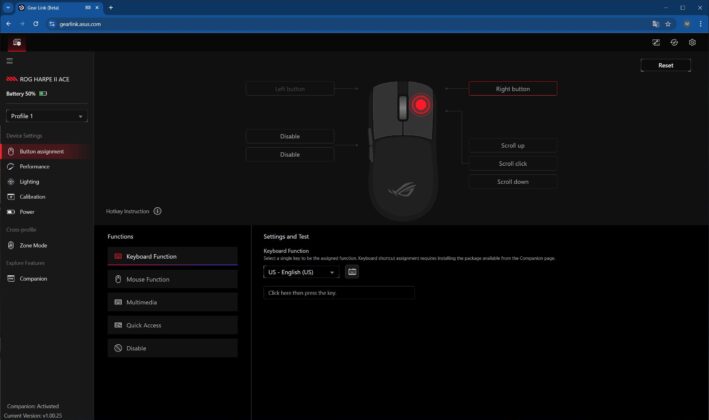Open Button assignment in sidebar

tap(47, 151)
